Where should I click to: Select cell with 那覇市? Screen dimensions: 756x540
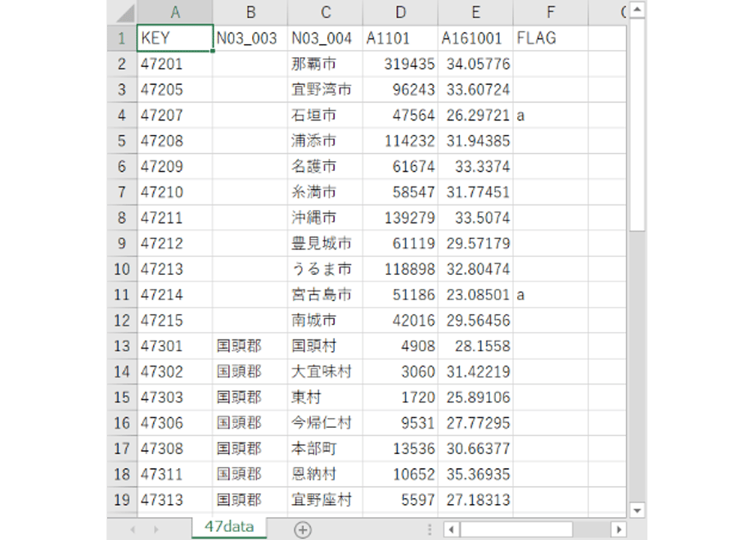coord(326,64)
